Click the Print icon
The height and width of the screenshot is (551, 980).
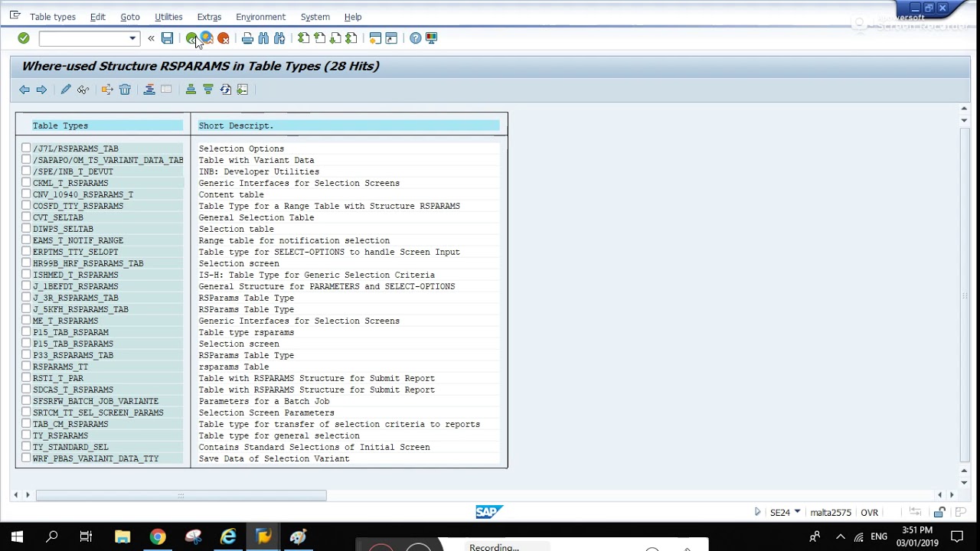tap(247, 38)
